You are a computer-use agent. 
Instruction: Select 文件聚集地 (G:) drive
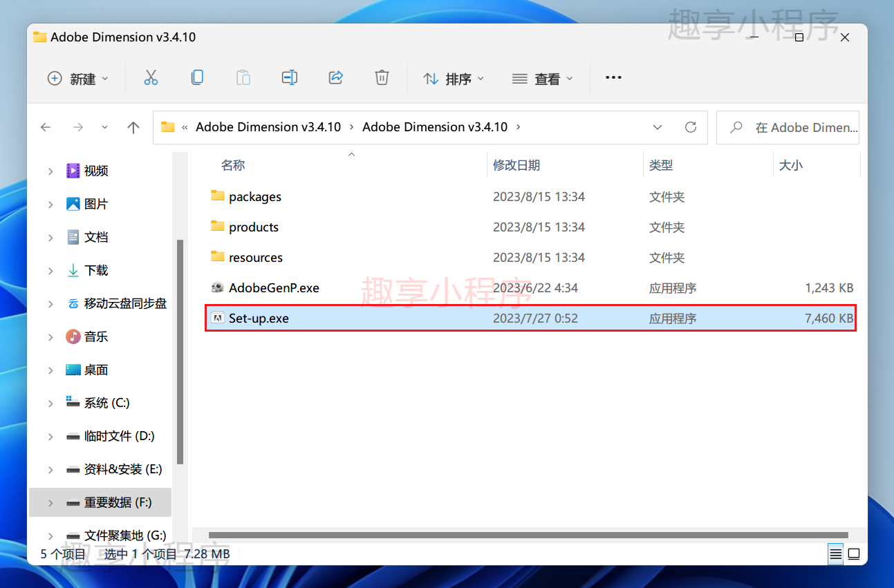pos(125,535)
